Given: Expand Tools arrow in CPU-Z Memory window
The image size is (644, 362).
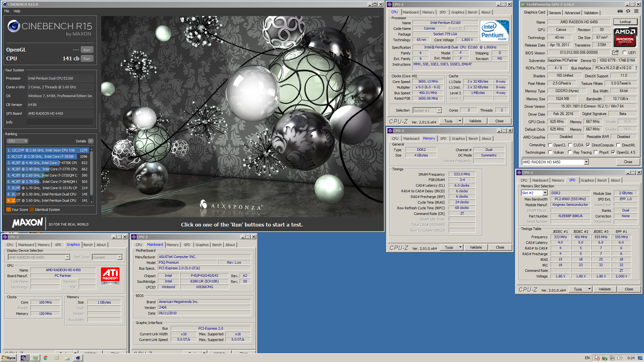Looking at the screenshot, I should point(460,247).
